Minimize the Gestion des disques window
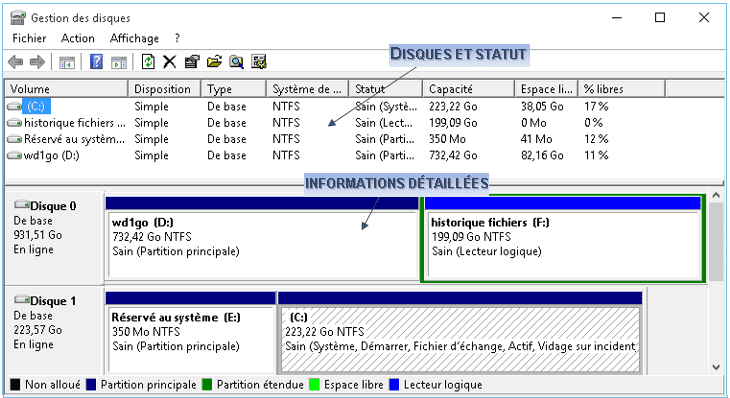This screenshot has height=398, width=730. coord(617,18)
